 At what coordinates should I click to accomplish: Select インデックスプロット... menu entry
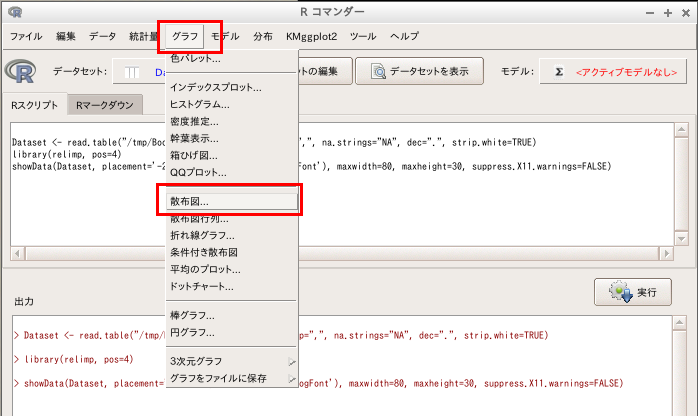tap(231, 87)
